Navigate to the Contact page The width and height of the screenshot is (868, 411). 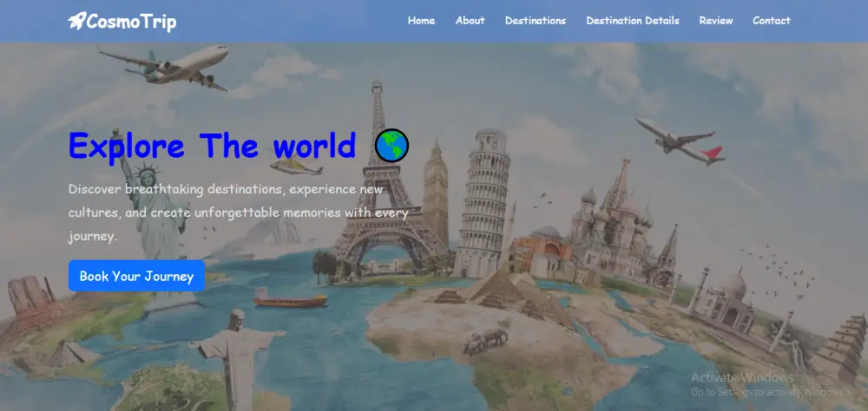771,21
